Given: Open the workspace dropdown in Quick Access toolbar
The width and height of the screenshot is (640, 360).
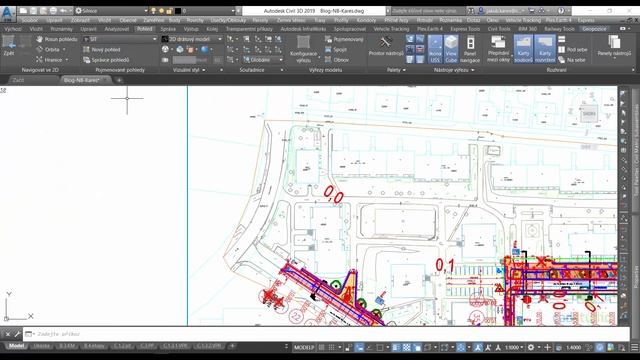Looking at the screenshot, I should tap(111, 11).
